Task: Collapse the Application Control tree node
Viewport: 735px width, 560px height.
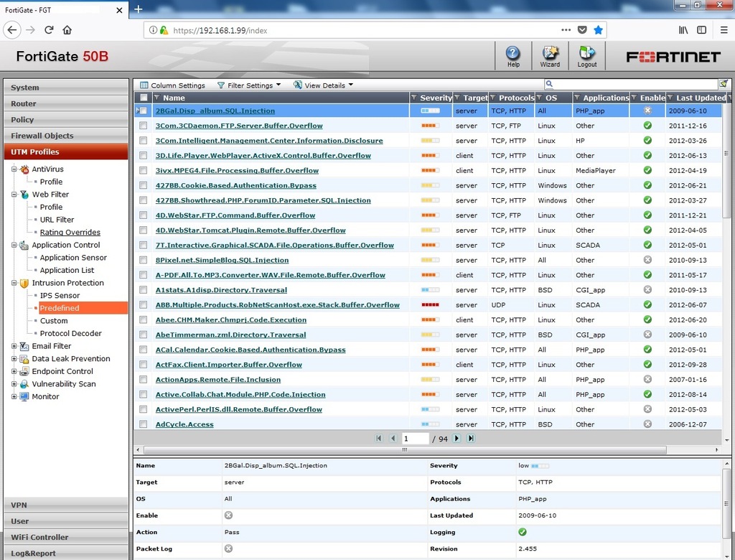Action: (14, 245)
